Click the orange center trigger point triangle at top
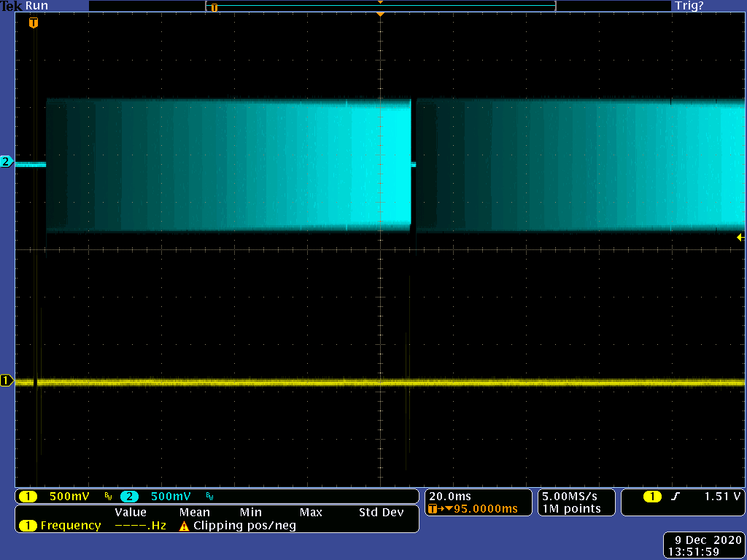 379,14
